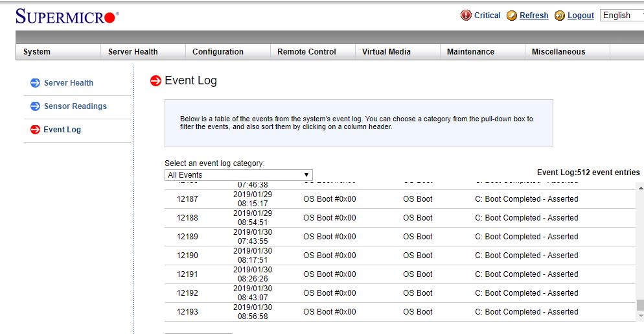
Task: Click the Supermicro logo
Action: 67,17
